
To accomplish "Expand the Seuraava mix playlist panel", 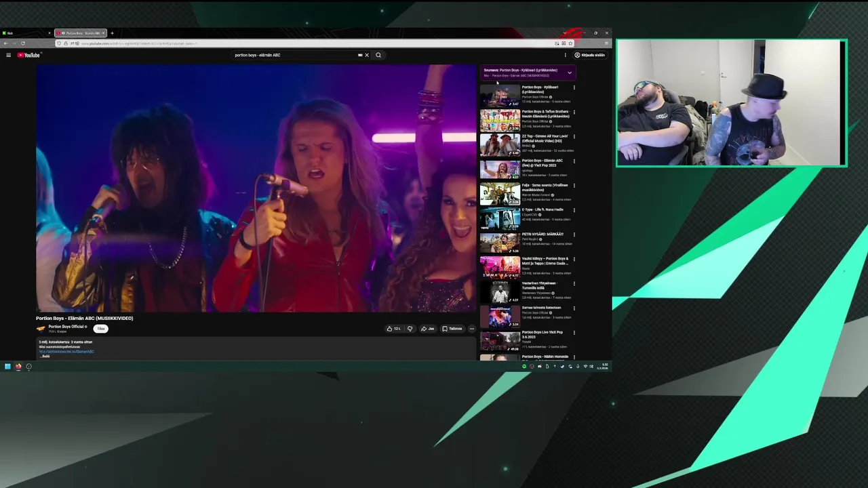I will click(570, 73).
